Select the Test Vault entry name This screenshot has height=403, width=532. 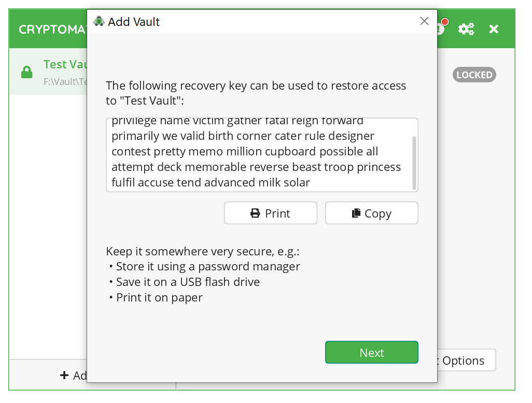coord(65,64)
